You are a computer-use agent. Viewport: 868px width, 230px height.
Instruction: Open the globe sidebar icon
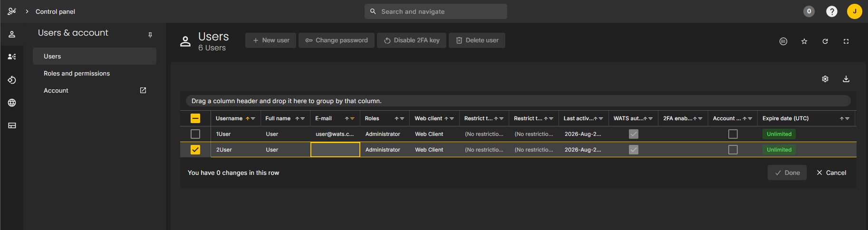coord(12,103)
